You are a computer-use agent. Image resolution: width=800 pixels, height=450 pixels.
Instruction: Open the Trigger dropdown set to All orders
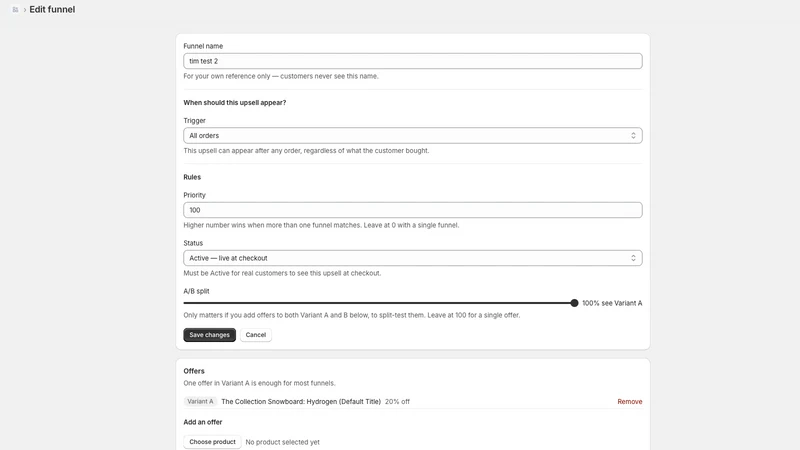(x=413, y=136)
